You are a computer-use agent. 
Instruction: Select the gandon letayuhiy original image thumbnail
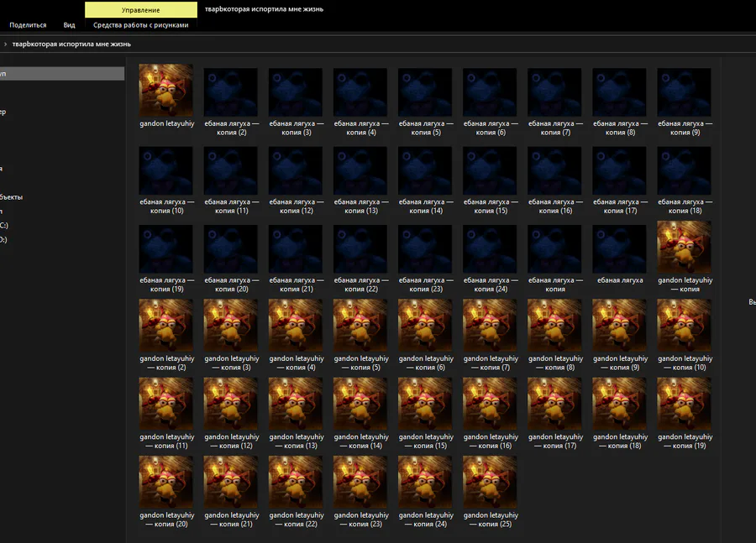coord(165,90)
